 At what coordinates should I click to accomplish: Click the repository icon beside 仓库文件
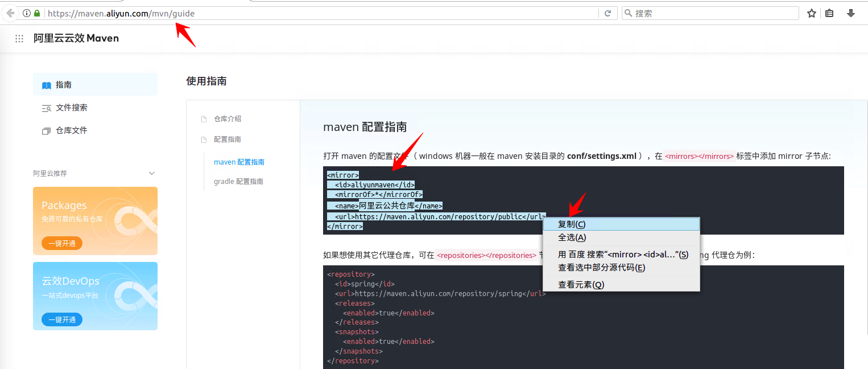47,131
